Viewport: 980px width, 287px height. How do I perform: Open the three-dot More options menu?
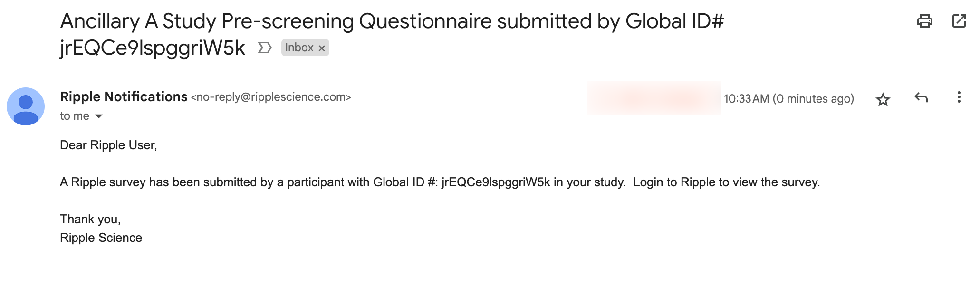pos(959,97)
